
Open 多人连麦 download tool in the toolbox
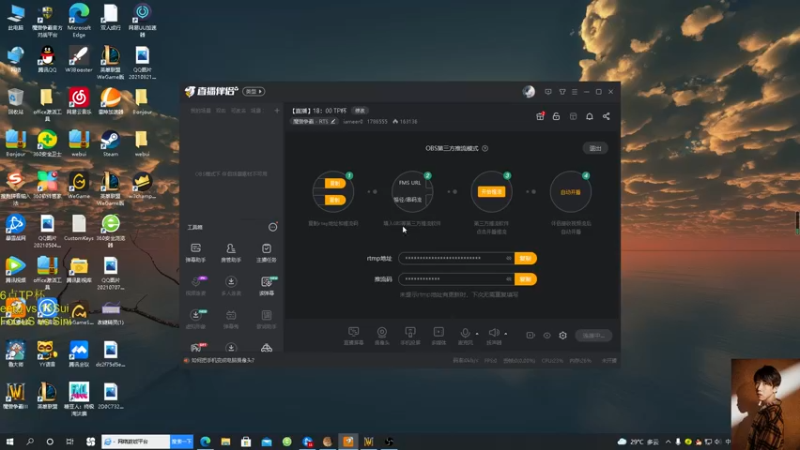231,286
